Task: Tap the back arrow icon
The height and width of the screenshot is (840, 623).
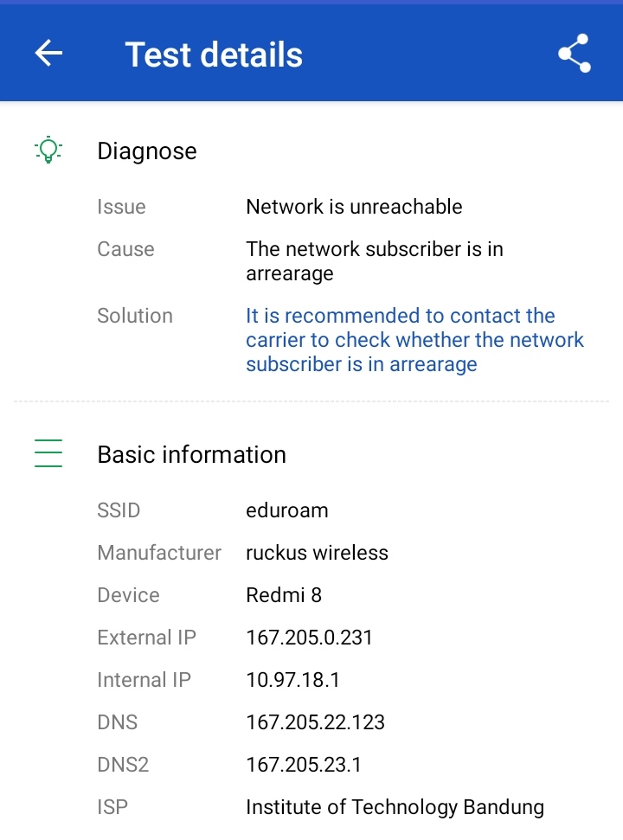Action: (x=48, y=54)
